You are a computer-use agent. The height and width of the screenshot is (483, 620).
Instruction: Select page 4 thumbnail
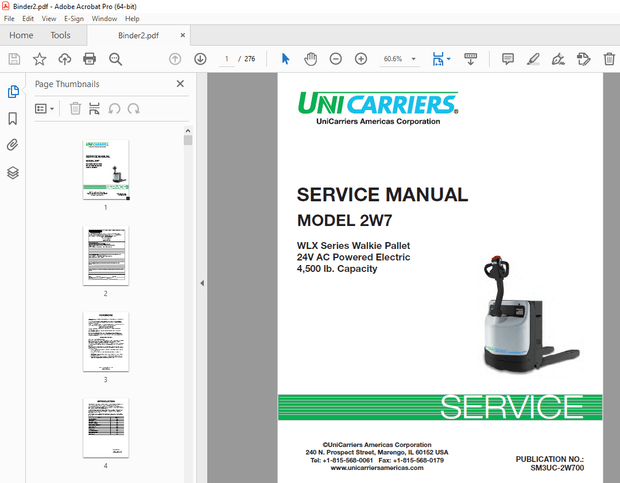coord(106,428)
